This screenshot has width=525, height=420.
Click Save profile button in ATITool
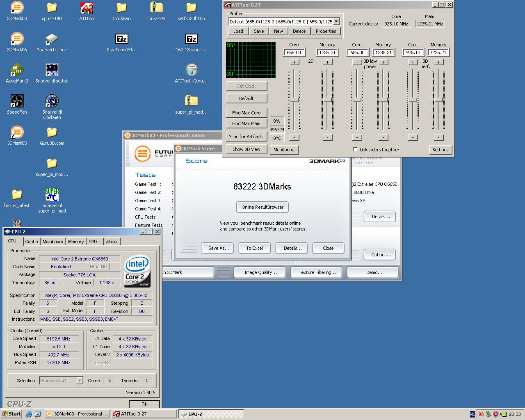click(x=259, y=31)
